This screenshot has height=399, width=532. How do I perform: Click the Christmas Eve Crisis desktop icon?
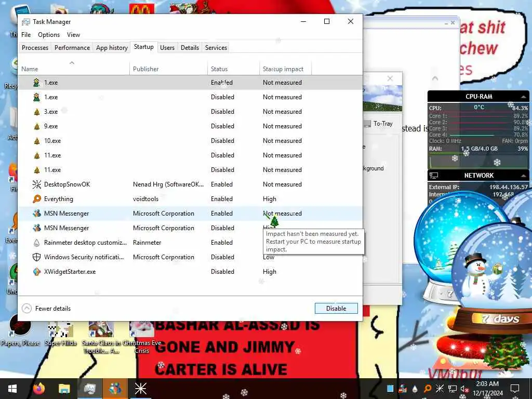[141, 337]
